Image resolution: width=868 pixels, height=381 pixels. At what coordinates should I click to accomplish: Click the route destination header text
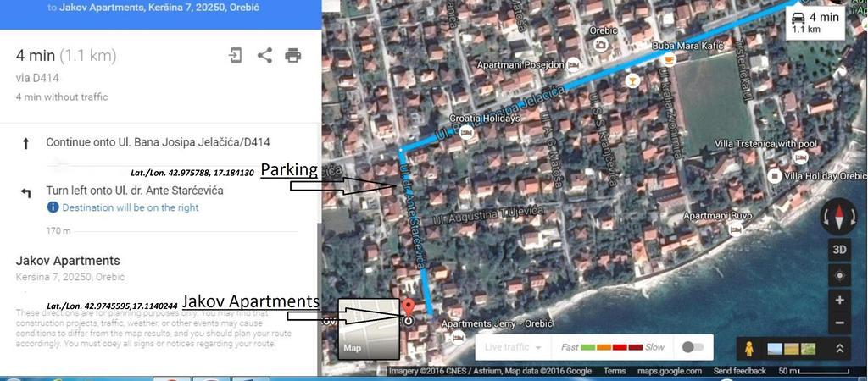point(154,8)
